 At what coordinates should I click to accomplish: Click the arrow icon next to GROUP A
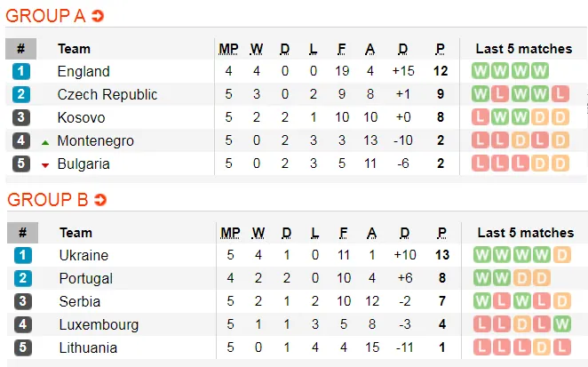pos(98,16)
